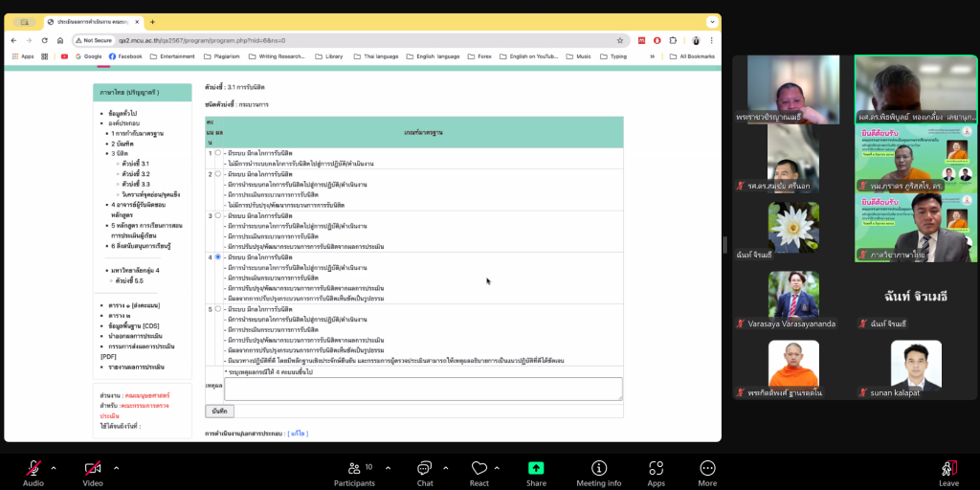Select Varasaya Varasayananda's video tile
980x490 pixels.
click(x=793, y=295)
